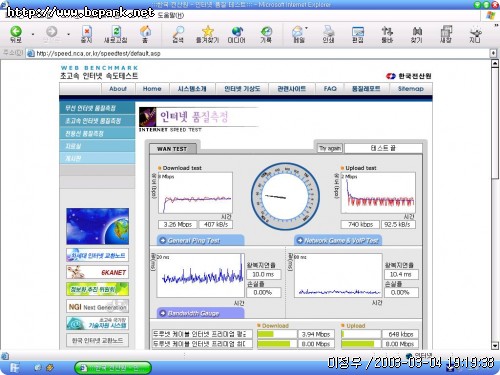The width and height of the screenshot is (500, 375).
Task: Click the 407 kB/s download value
Action: coord(216,224)
